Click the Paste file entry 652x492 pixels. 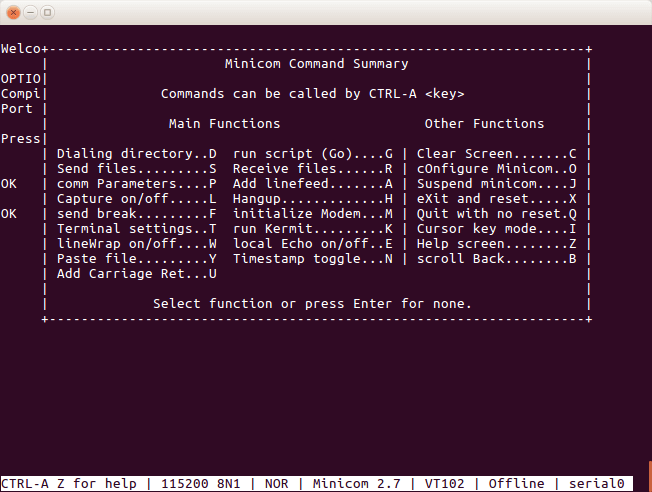click(x=137, y=259)
